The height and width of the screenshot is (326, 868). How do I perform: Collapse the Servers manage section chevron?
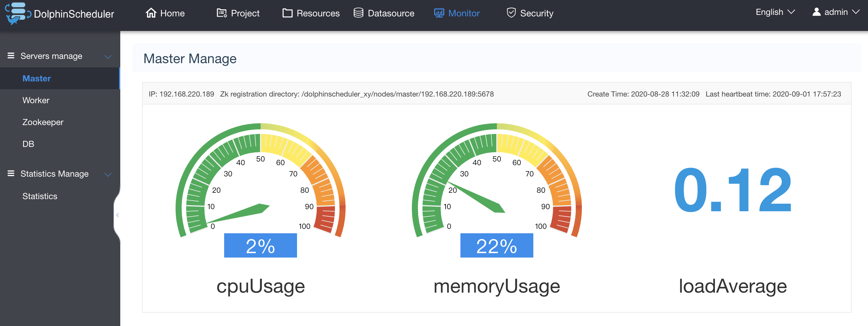(x=108, y=56)
